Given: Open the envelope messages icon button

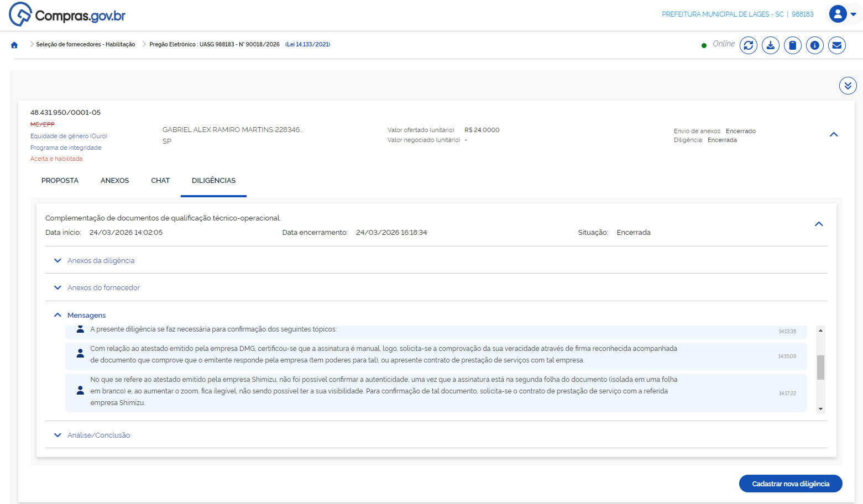Looking at the screenshot, I should pyautogui.click(x=837, y=45).
